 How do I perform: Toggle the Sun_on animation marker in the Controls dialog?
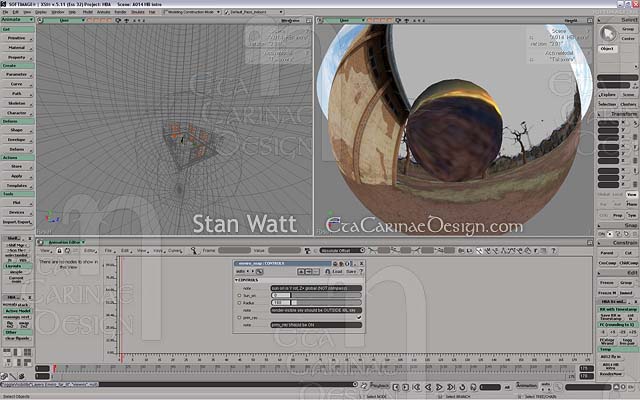(237, 296)
